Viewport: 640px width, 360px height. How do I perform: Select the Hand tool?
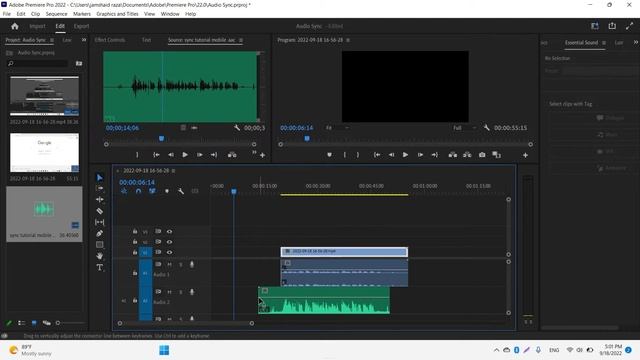(100, 256)
